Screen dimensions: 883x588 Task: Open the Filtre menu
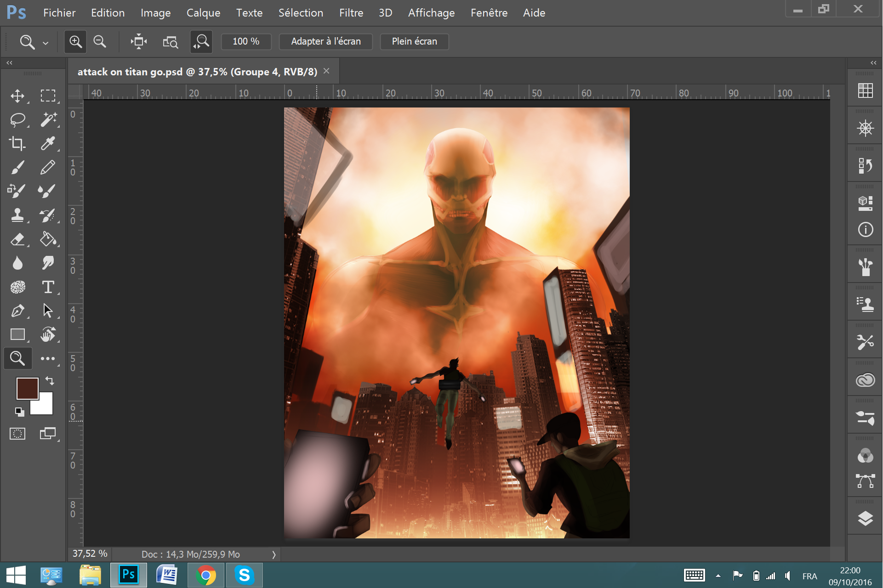click(351, 13)
